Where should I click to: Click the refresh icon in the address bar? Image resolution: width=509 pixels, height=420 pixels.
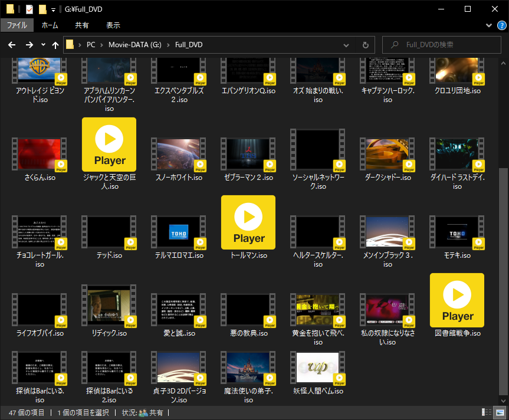pos(365,45)
